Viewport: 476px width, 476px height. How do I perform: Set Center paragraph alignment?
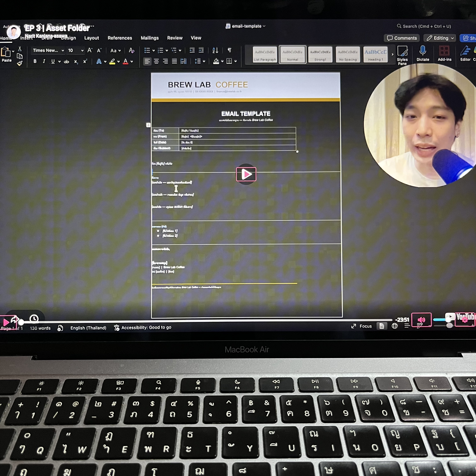point(156,61)
